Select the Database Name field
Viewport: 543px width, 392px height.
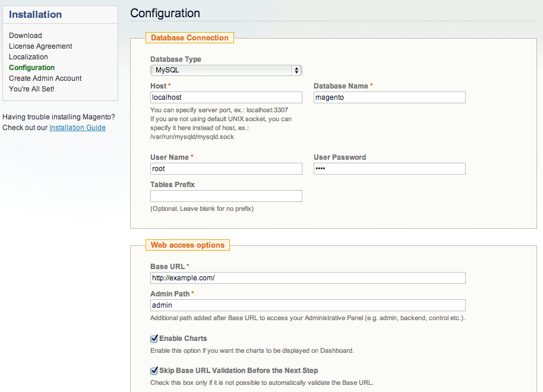click(x=390, y=97)
